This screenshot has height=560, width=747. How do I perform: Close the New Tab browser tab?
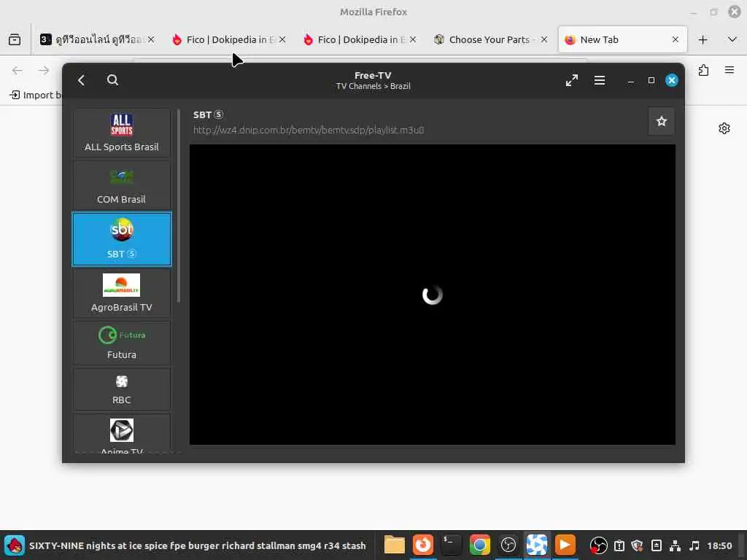pyautogui.click(x=675, y=39)
